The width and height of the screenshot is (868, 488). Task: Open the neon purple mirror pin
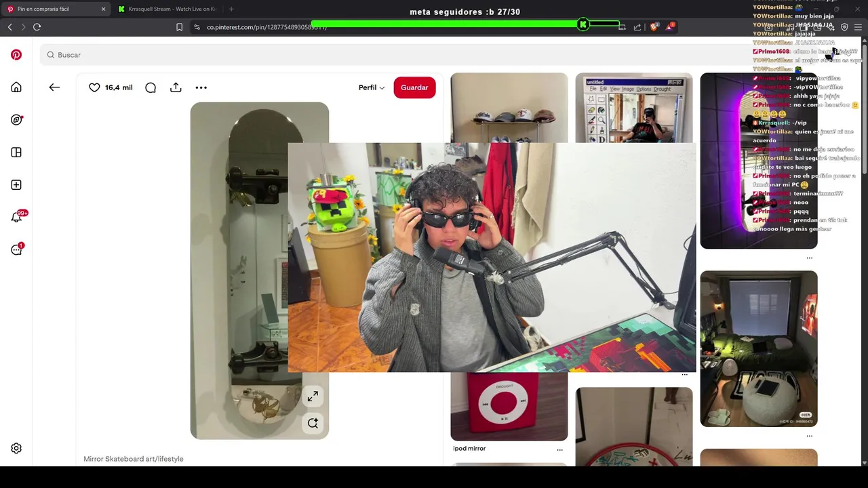pos(759,161)
